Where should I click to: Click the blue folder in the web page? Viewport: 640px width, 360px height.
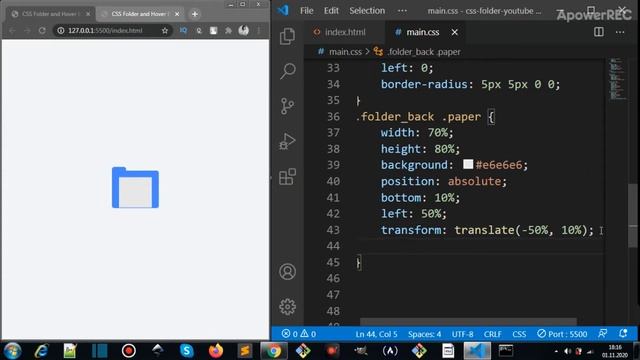point(135,187)
